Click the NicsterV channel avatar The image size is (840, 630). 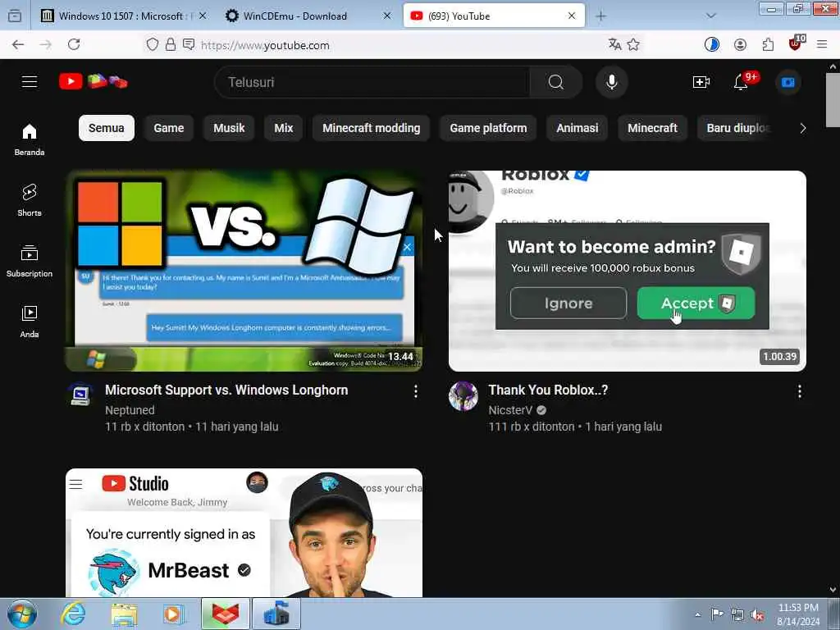point(463,396)
